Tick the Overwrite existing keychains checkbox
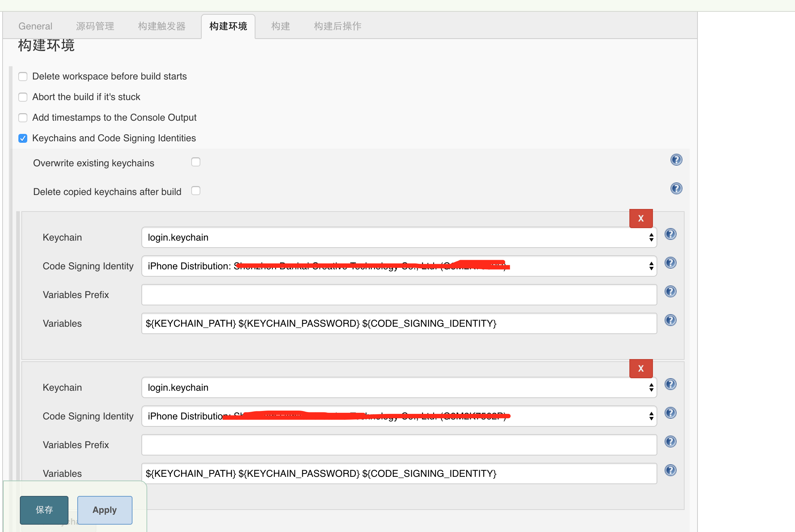 pyautogui.click(x=196, y=162)
